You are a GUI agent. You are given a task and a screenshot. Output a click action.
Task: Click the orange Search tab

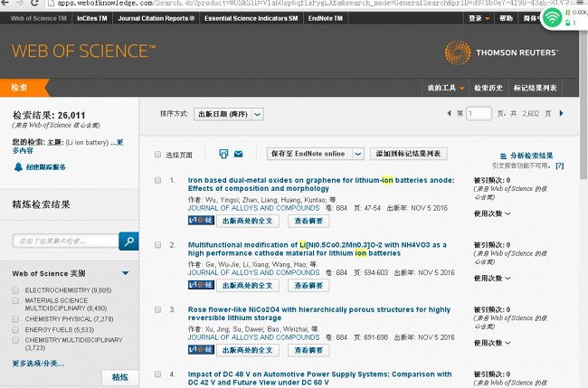pos(23,88)
